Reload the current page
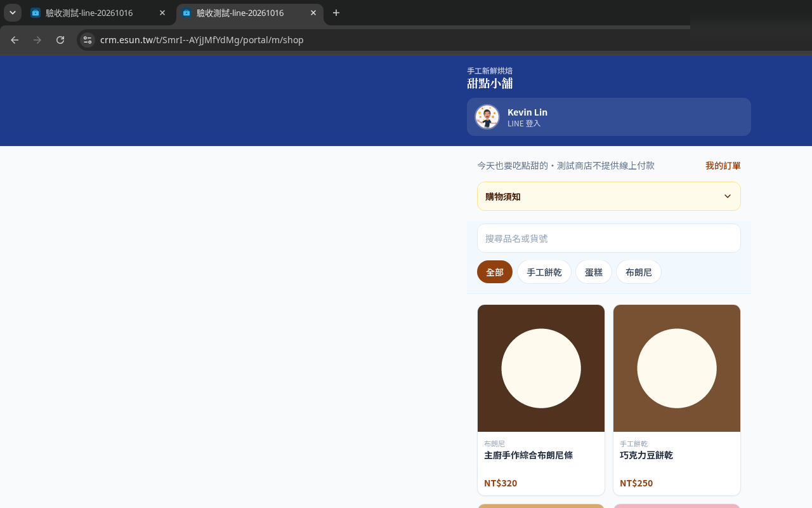 coord(60,40)
